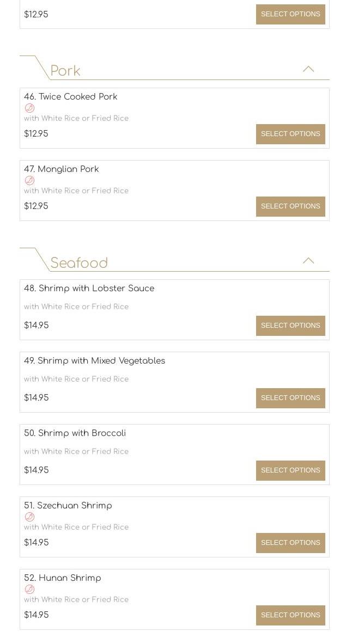This screenshot has height=644, width=346.
Task: Open the 46. Twice Cooked Pork item
Action: coord(71,97)
